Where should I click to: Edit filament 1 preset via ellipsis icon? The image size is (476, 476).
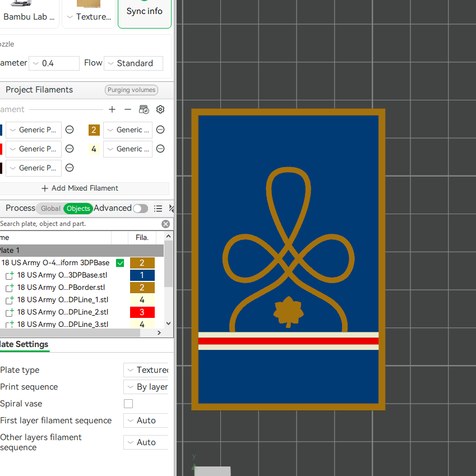70,130
